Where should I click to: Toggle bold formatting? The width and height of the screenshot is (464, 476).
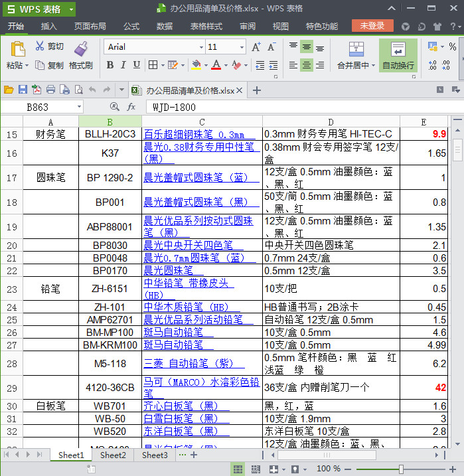(x=110, y=64)
